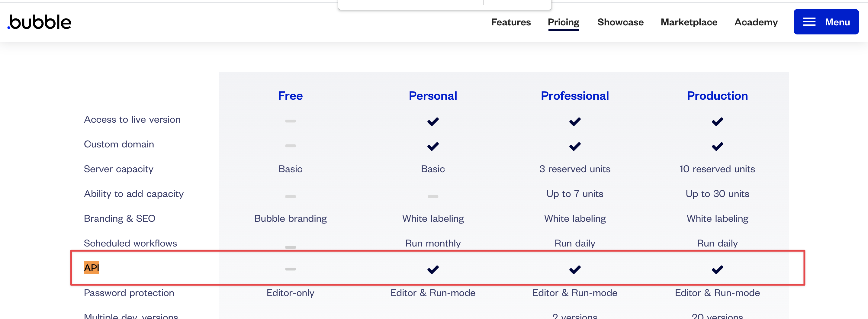
Task: Click Free's Ability to add capacity dash
Action: (290, 196)
